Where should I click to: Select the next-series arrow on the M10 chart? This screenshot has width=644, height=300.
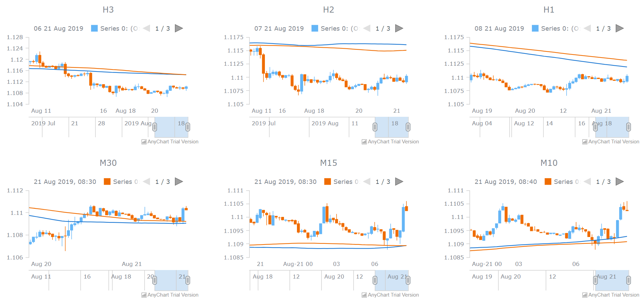[619, 181]
